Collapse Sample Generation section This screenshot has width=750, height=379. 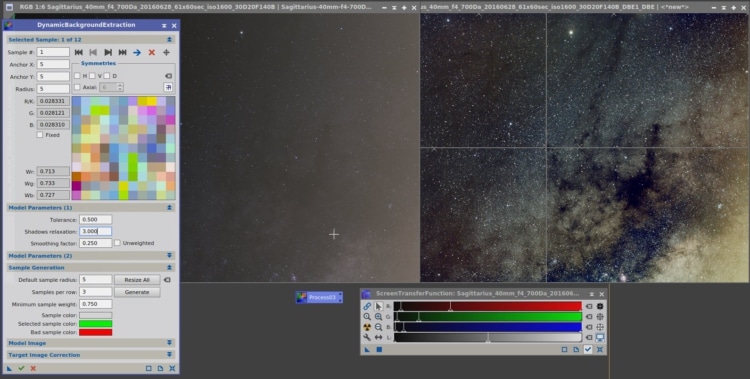click(169, 268)
